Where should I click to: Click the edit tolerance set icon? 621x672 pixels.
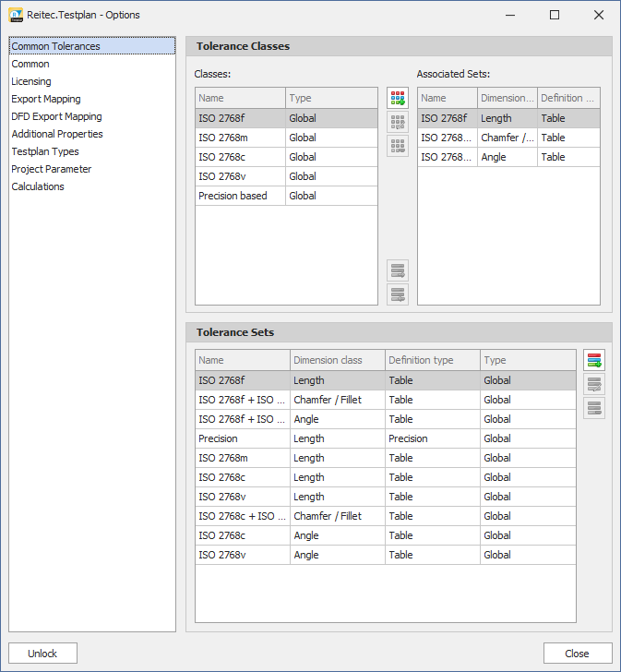click(594, 384)
